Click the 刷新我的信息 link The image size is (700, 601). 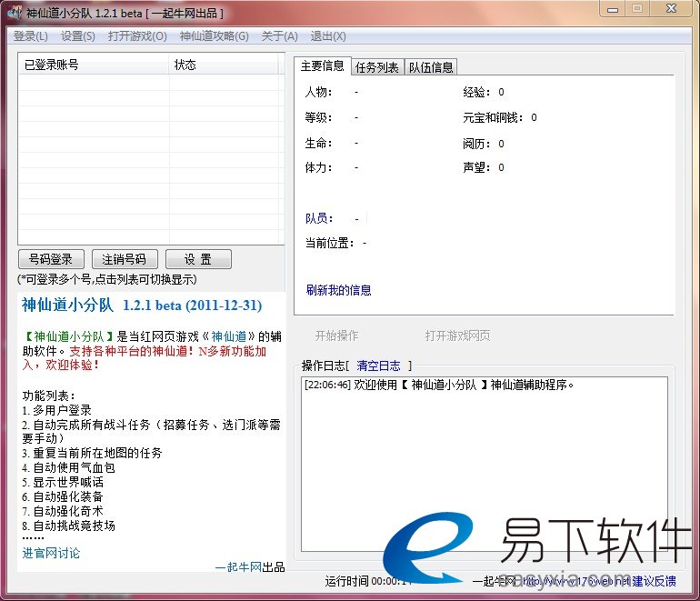pos(339,290)
